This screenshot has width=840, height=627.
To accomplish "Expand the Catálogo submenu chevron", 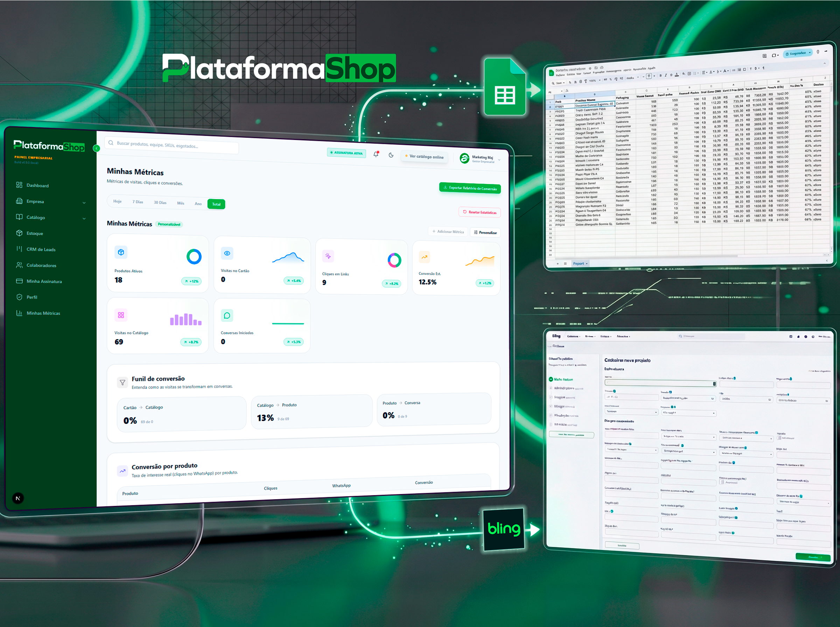I will (x=84, y=219).
